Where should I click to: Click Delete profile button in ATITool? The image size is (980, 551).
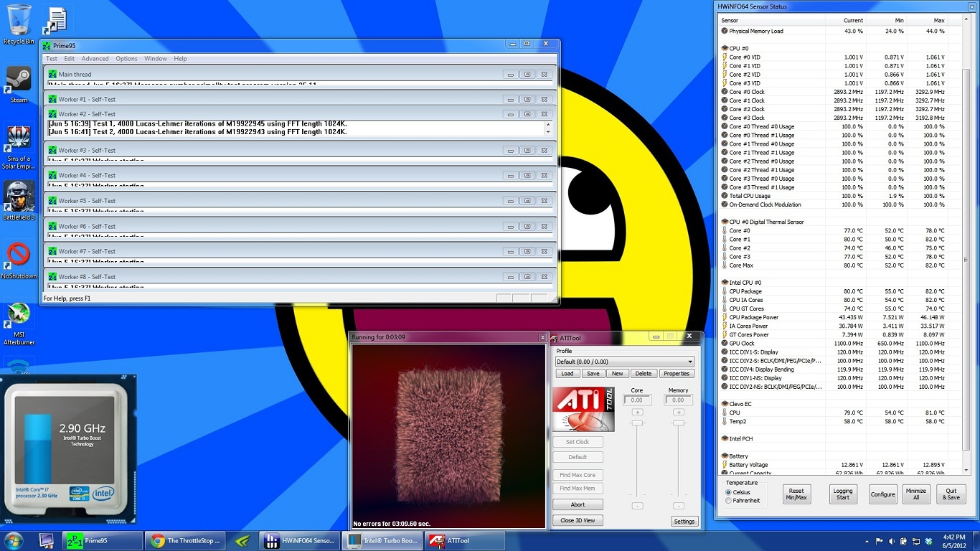click(644, 373)
